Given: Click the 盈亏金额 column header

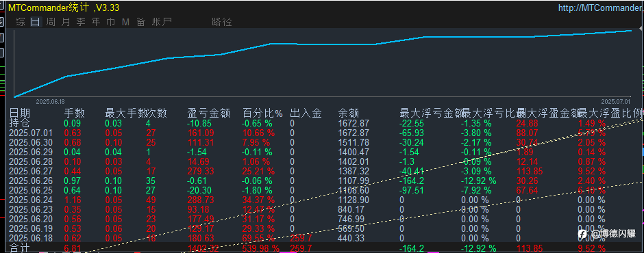Looking at the screenshot, I should pos(209,114).
